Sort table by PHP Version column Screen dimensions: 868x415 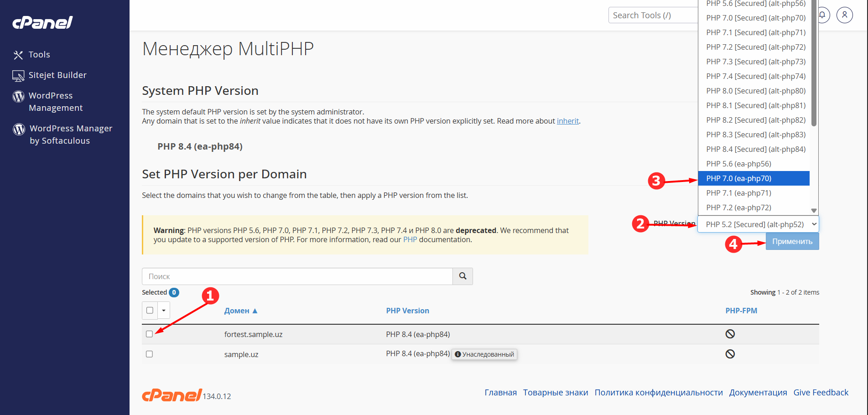407,311
